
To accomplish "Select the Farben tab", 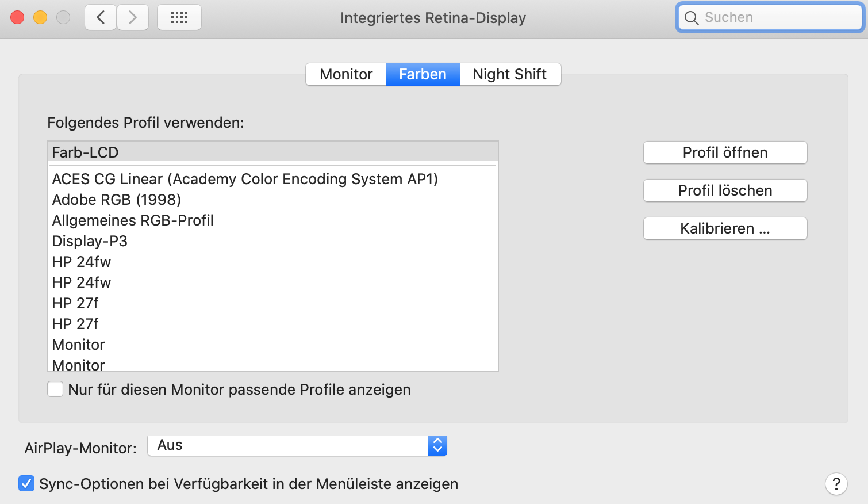I will point(423,74).
